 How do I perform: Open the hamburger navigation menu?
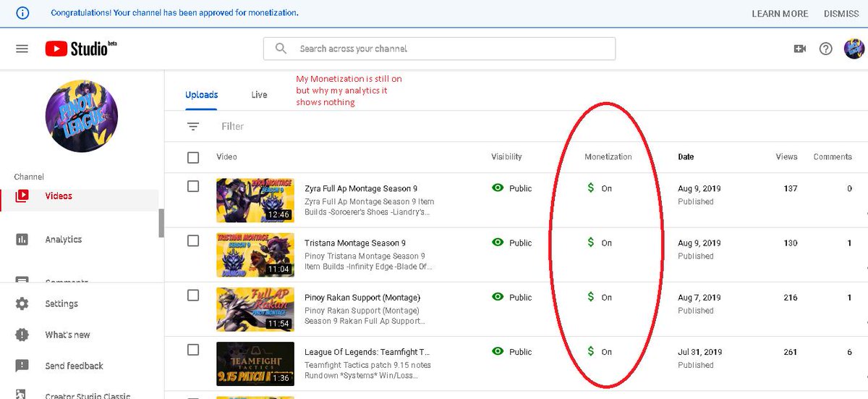(x=22, y=49)
